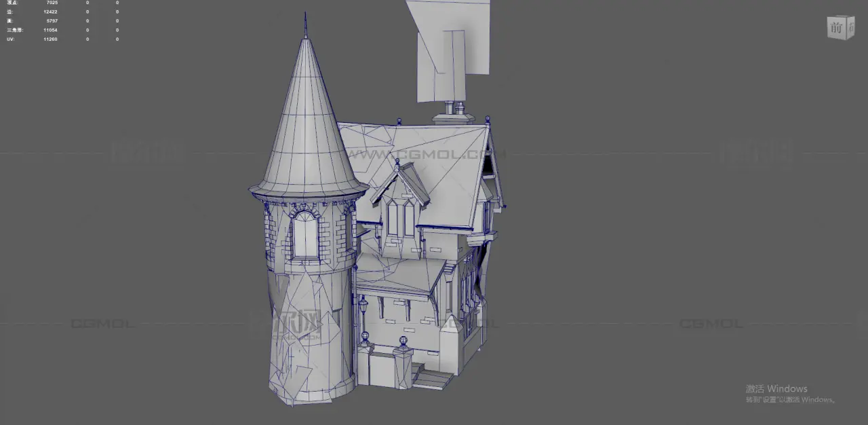The height and width of the screenshot is (425, 868).
Task: Select the right gate pillar ball finial
Action: tap(403, 341)
